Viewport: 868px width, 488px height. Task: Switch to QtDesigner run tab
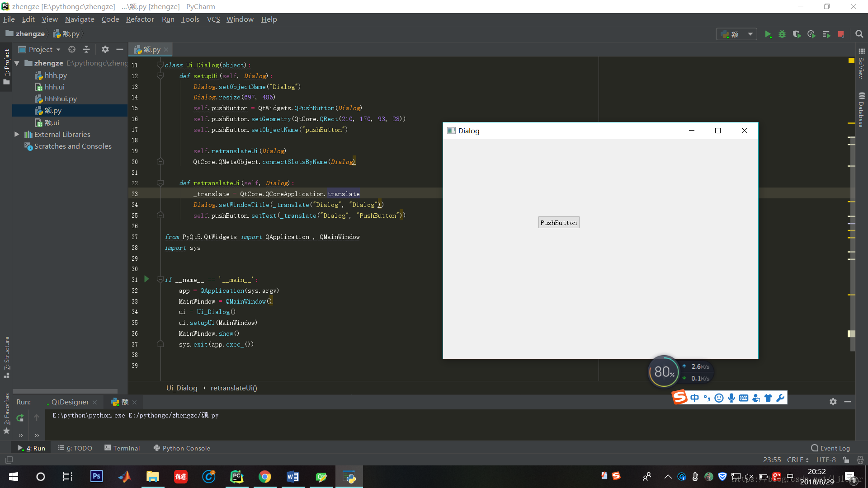click(x=70, y=402)
